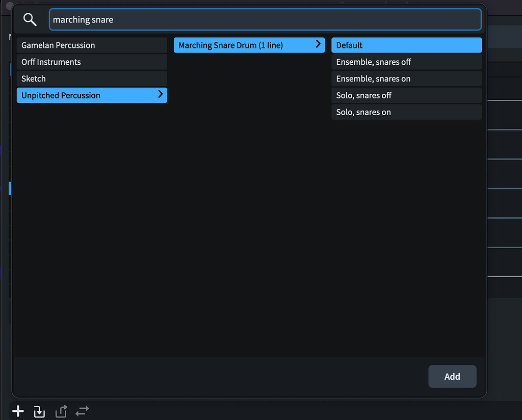This screenshot has width=522, height=420.
Task: Click the plus add player icon
Action: point(18,411)
